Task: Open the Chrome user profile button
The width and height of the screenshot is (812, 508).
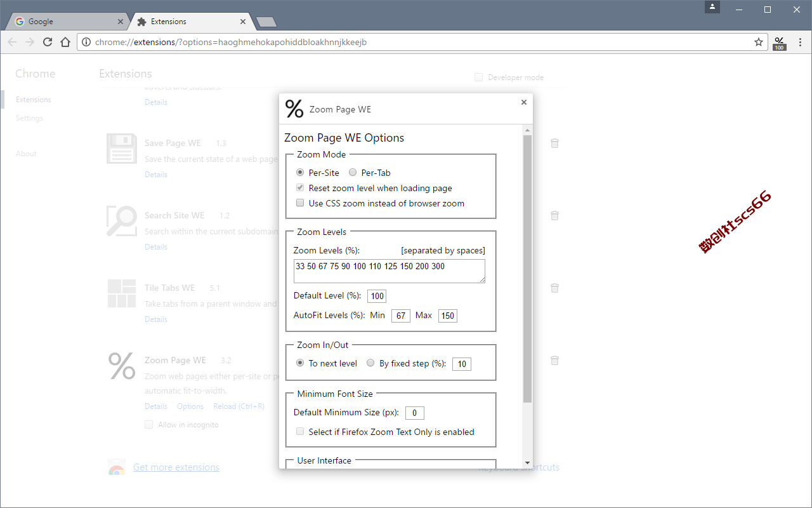Action: pos(713,7)
